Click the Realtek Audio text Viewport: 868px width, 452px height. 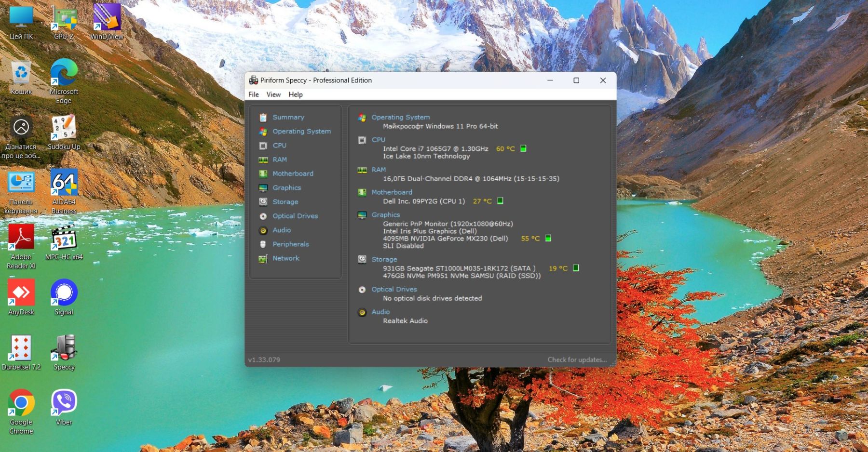405,321
